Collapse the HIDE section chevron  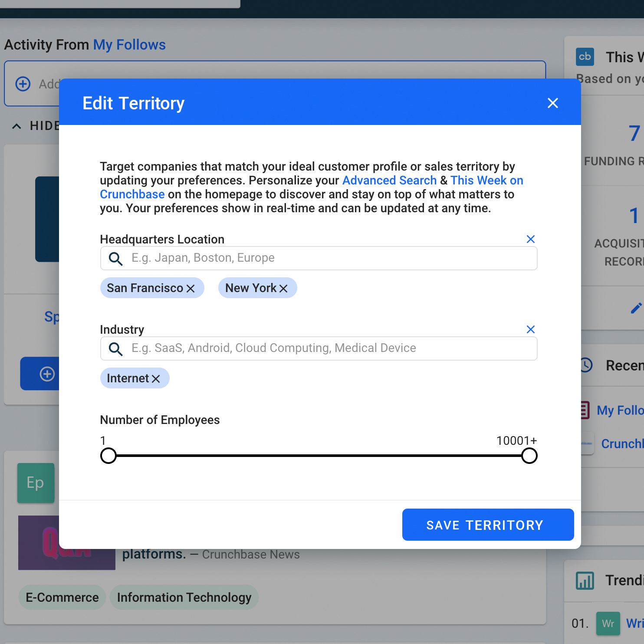(x=16, y=126)
